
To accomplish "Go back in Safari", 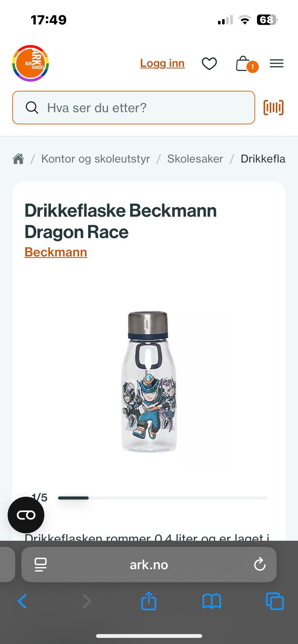I will tap(22, 601).
